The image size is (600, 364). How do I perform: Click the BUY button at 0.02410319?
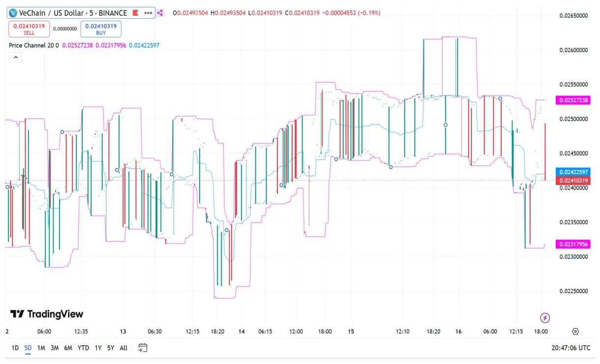[100, 29]
